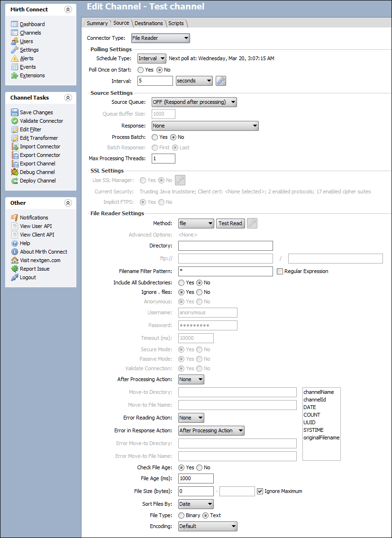Select channelName in variable list
The image size is (392, 538).
point(319,392)
